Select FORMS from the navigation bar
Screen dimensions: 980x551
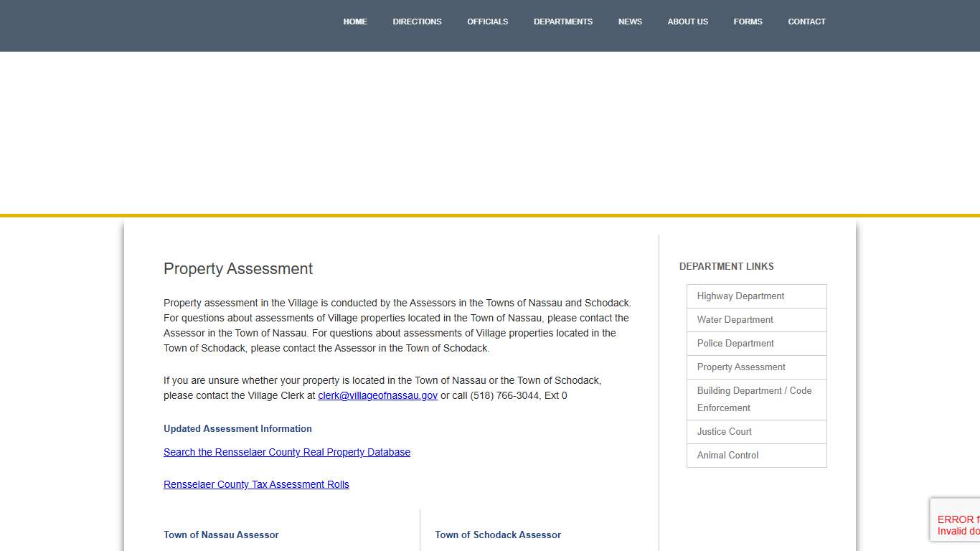[x=748, y=22]
